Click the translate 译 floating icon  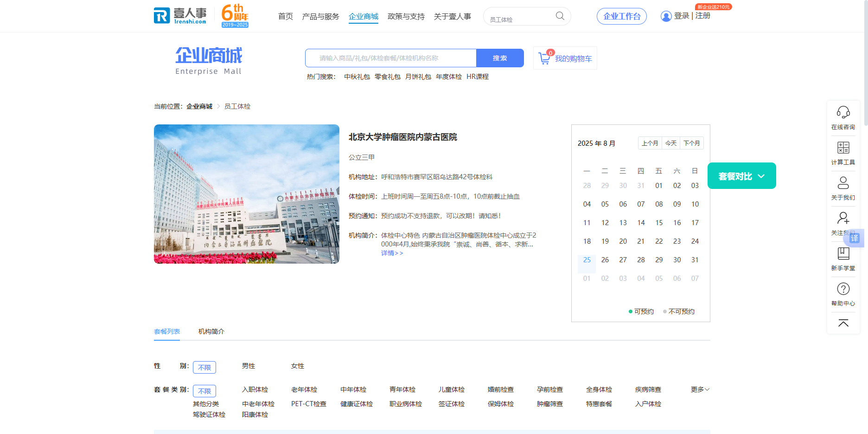[855, 238]
